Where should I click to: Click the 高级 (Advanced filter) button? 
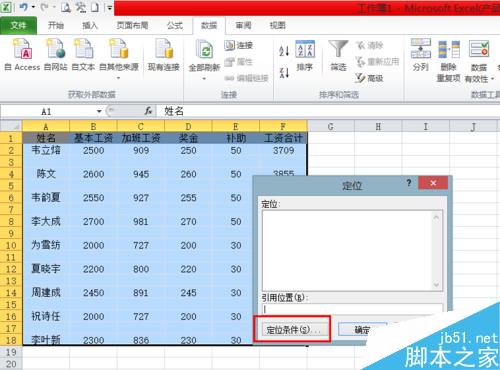tap(369, 78)
